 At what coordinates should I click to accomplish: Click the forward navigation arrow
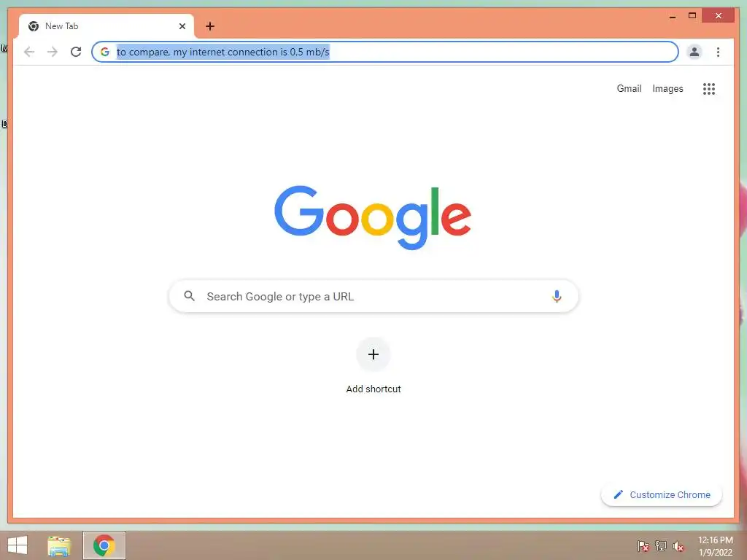[53, 52]
